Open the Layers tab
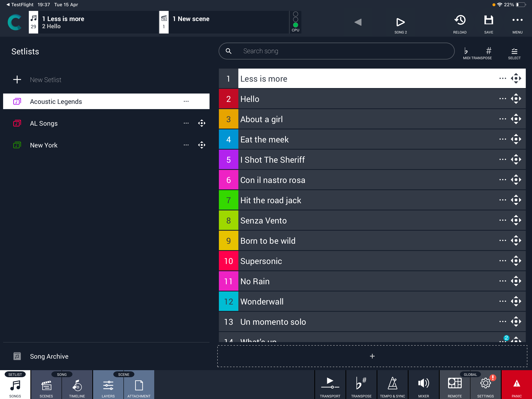 click(108, 385)
